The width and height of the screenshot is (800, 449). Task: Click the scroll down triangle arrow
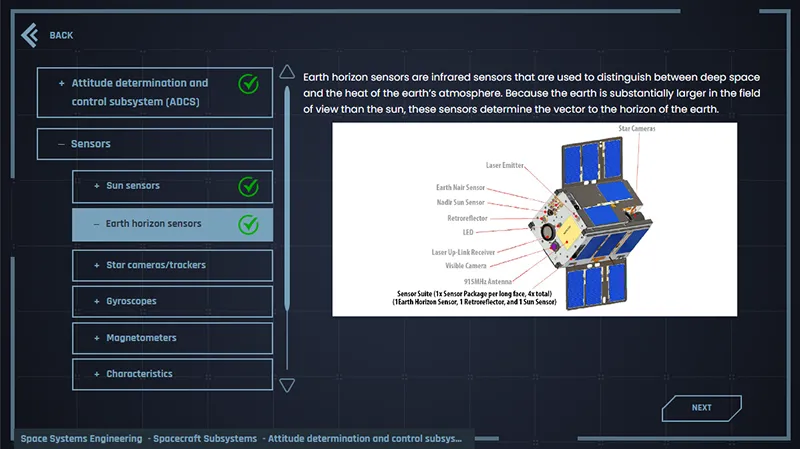point(287,385)
